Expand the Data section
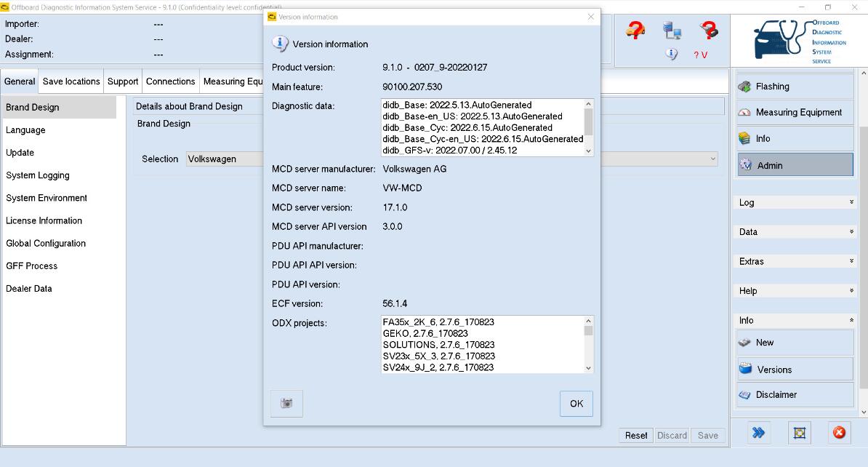 tap(795, 232)
